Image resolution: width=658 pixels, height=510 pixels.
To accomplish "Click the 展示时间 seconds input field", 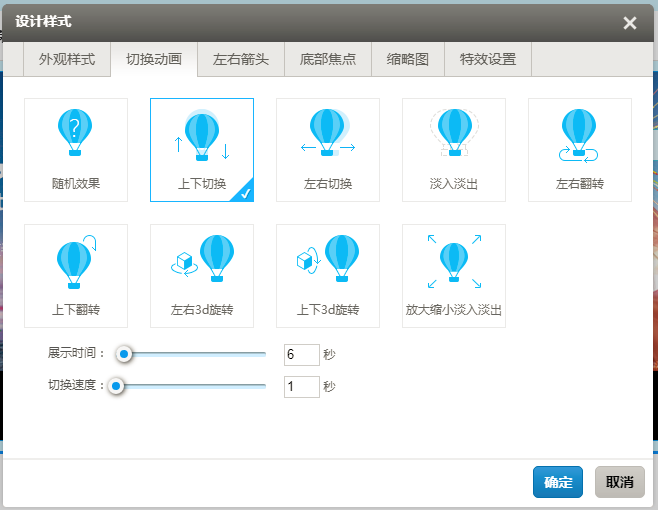I will (x=301, y=355).
